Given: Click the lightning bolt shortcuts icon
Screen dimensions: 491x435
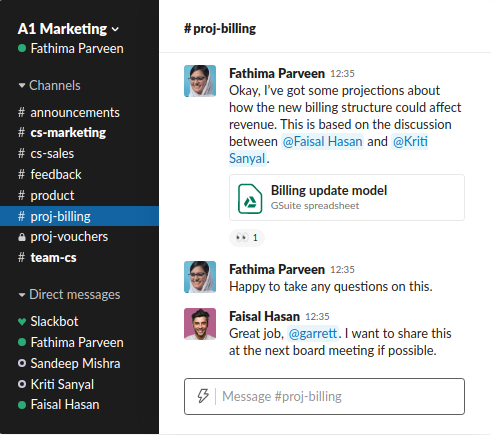Looking at the screenshot, I should pos(203,396).
